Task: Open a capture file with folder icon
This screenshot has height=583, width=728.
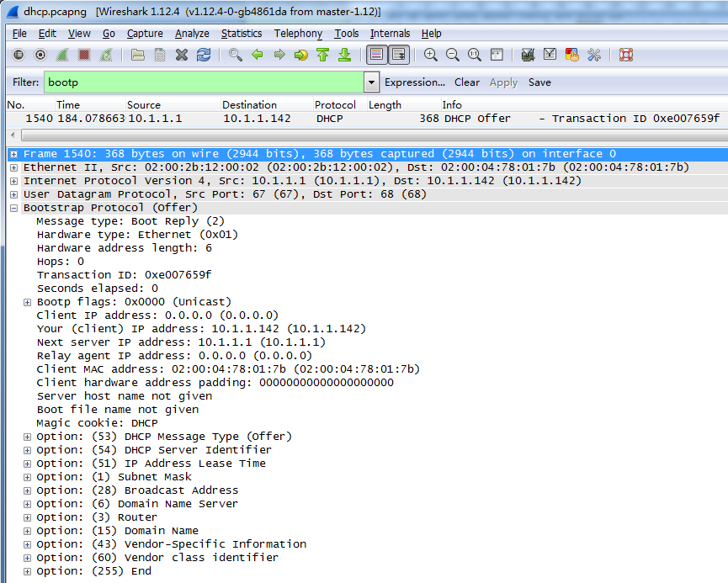Action: click(x=137, y=55)
